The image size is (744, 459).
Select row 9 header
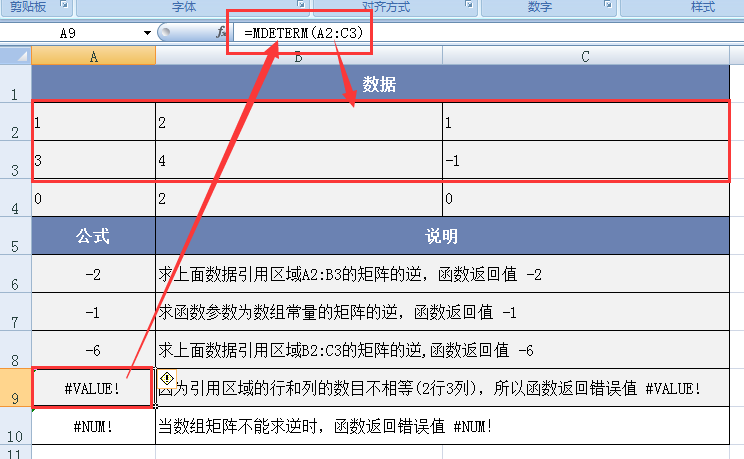16,388
